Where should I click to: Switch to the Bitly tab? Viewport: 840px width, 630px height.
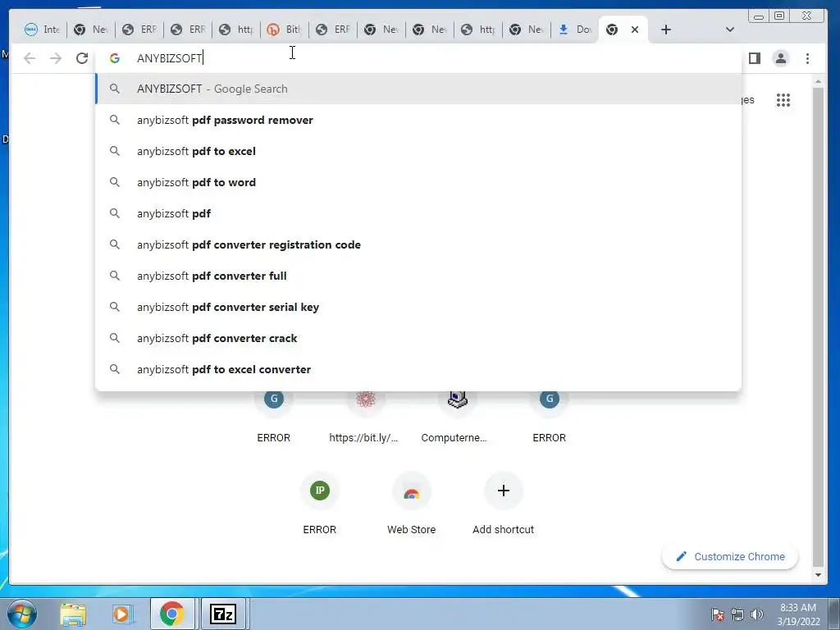(x=284, y=30)
